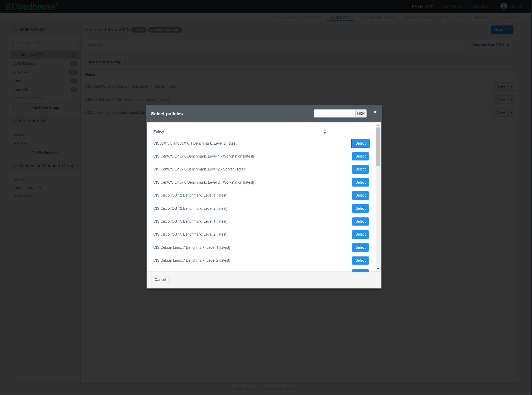The image size is (532, 395).
Task: Select CIS AIX 5.3 and 6.1 Level 2 policy
Action: click(360, 144)
